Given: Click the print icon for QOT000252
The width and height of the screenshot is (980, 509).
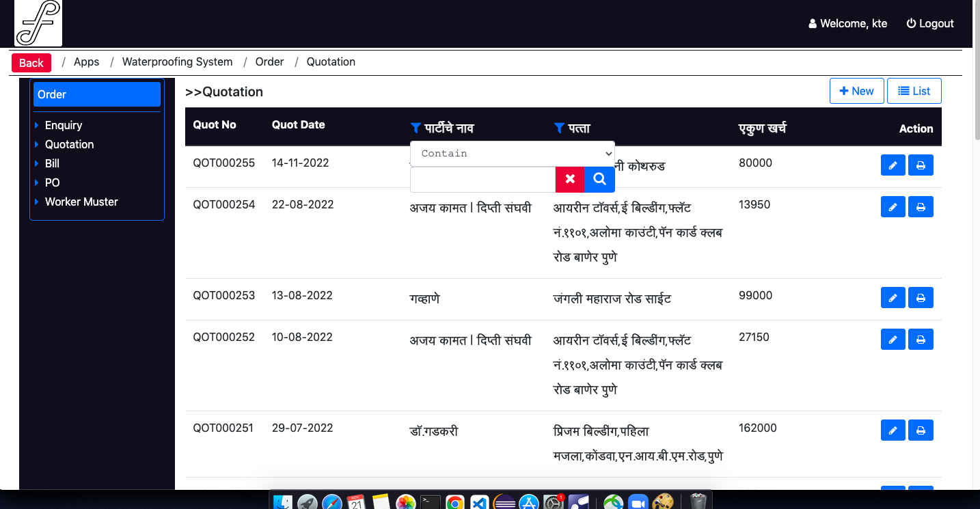Looking at the screenshot, I should click(x=921, y=340).
